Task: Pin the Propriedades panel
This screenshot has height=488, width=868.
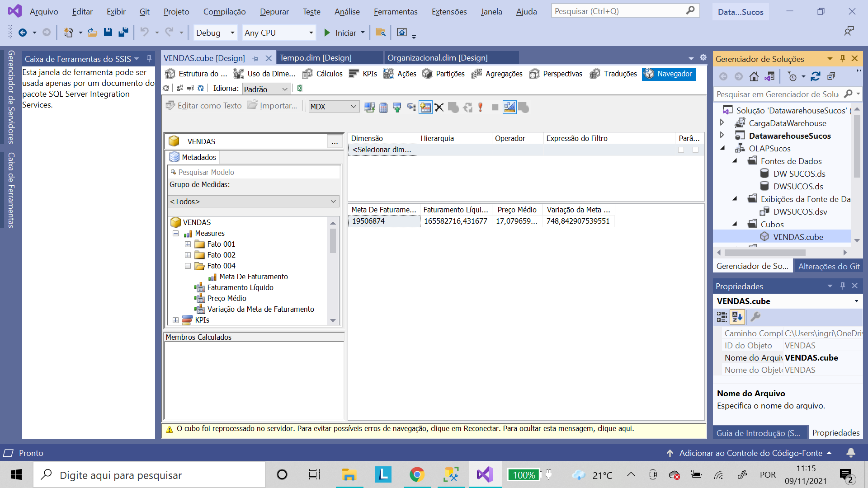Action: [843, 286]
